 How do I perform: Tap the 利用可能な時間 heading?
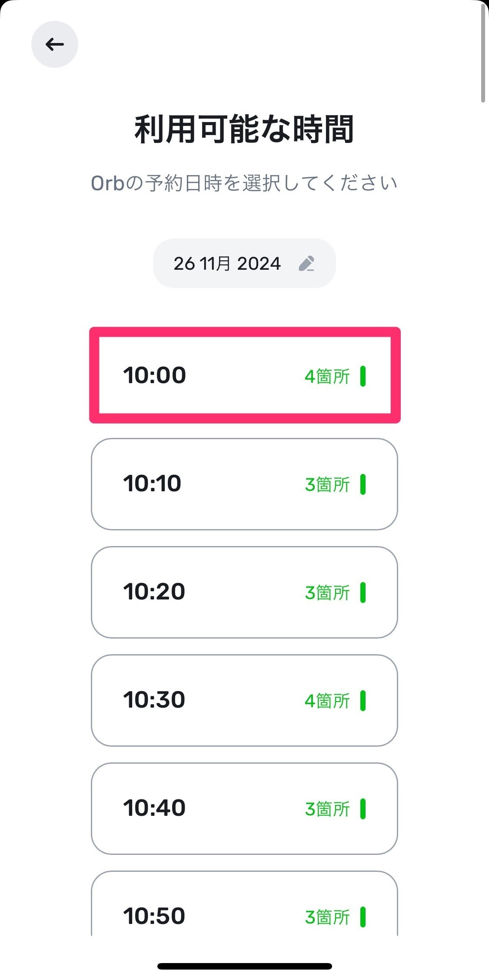[x=244, y=129]
